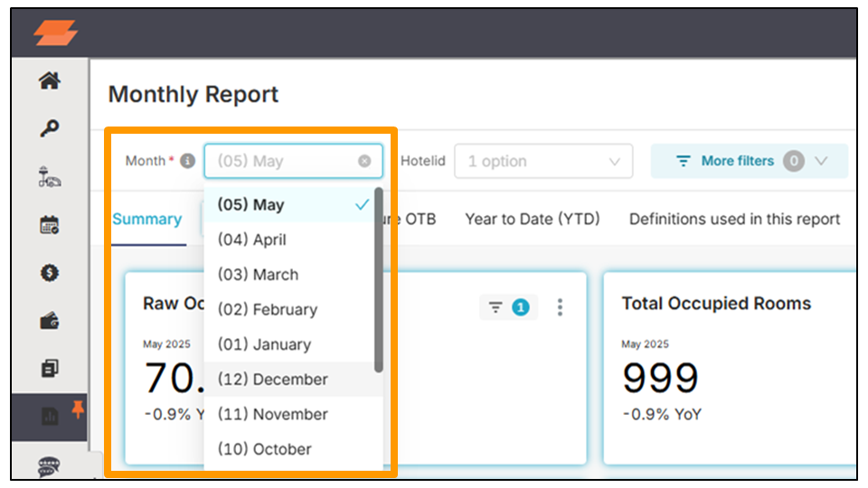The image size is (868, 488).
Task: Click the Month input field
Action: pos(293,161)
